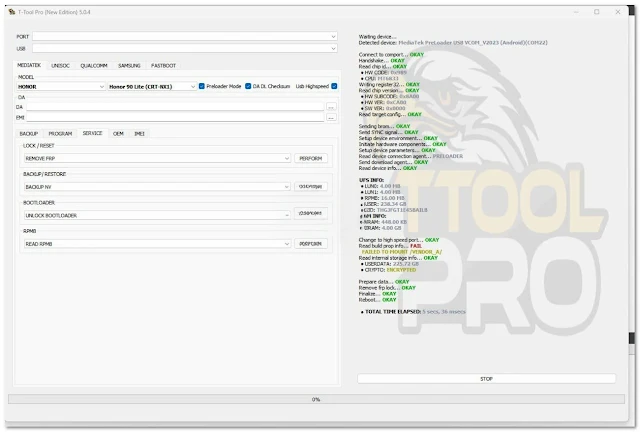Click the T-Tool Pro app icon in title bar
This screenshot has width=640, height=432.
pyautogui.click(x=12, y=12)
